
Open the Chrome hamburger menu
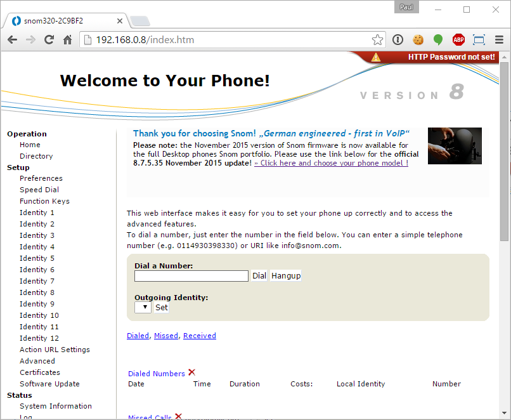[499, 40]
